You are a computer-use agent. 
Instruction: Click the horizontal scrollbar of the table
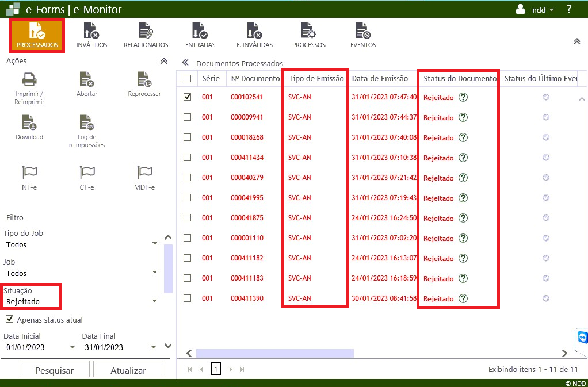point(274,353)
